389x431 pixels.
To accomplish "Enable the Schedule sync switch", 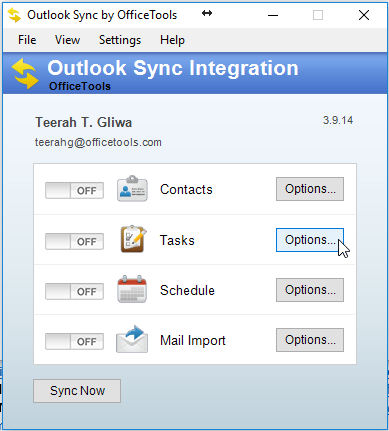I will [74, 291].
